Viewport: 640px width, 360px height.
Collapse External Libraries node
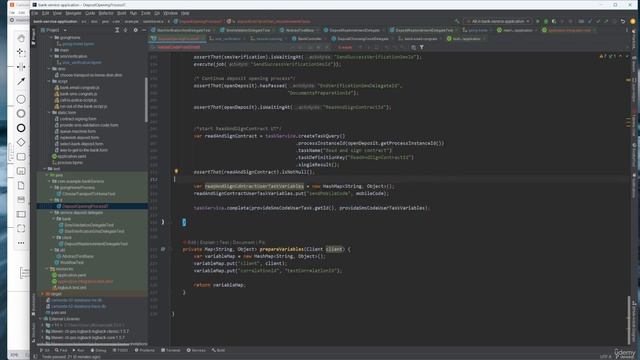(x=40, y=319)
